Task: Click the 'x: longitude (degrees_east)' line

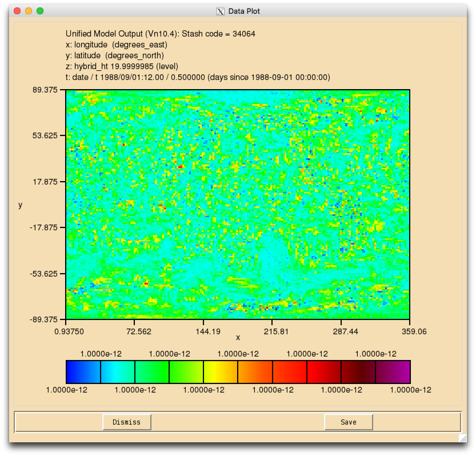Action: click(x=117, y=45)
